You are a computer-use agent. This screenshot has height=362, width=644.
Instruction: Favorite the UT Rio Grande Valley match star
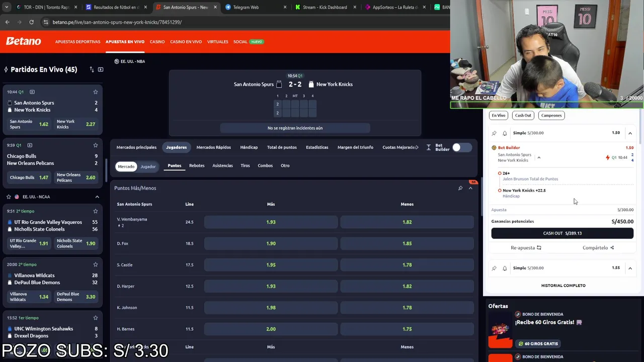[95, 211]
